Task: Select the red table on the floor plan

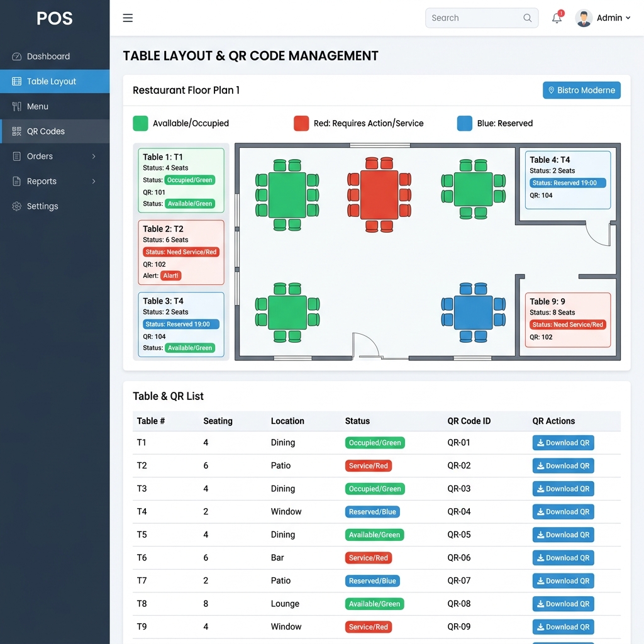Action: point(379,195)
